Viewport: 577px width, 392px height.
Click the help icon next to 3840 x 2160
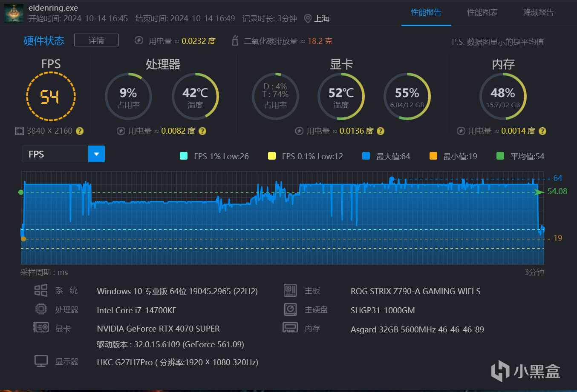pyautogui.click(x=80, y=131)
